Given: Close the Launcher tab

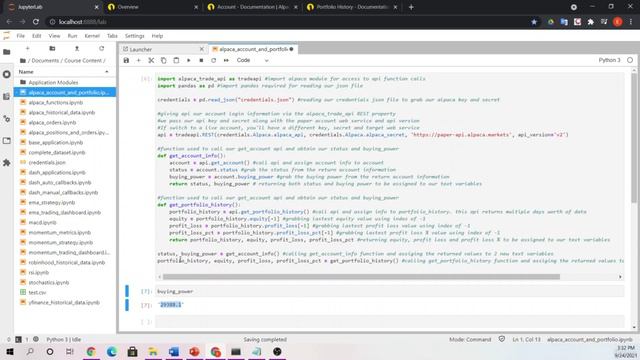Looking at the screenshot, I should [202, 49].
